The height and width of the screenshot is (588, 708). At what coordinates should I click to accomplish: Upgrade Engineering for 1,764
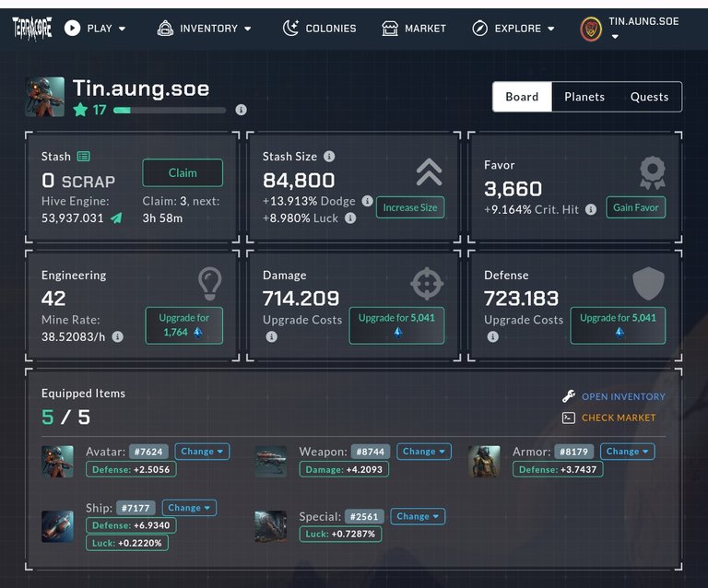[x=183, y=325]
